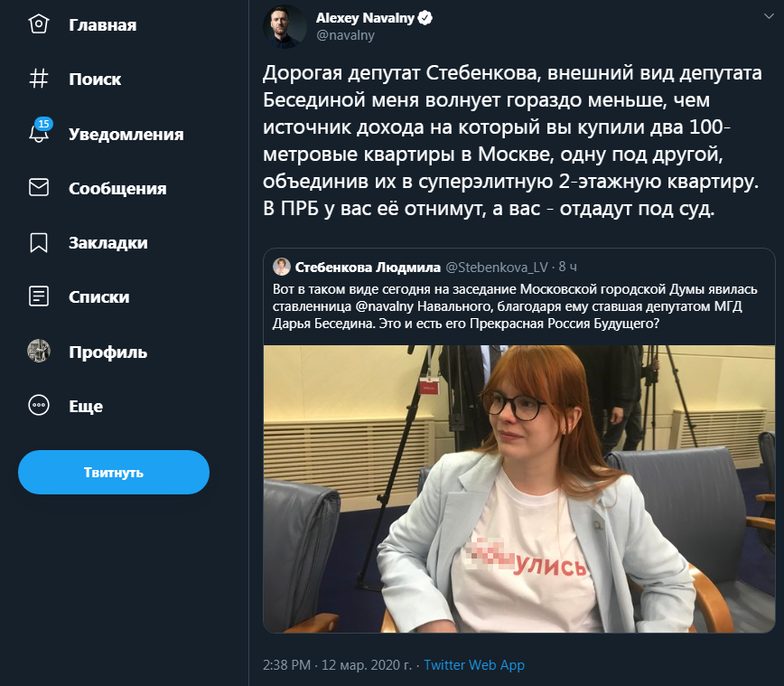This screenshot has width=784, height=686.
Task: Select the Уведомления menu label
Action: click(126, 134)
